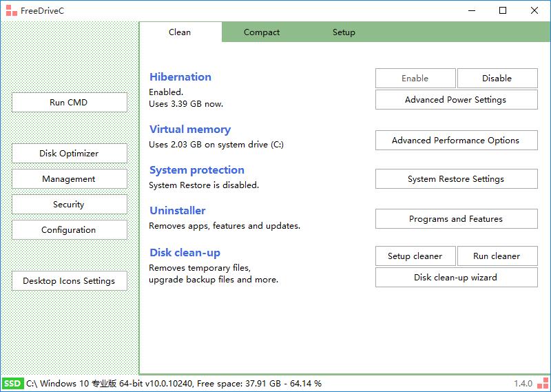Click the Uninstaller heading
Screen dimensions: 551x392
(x=178, y=211)
